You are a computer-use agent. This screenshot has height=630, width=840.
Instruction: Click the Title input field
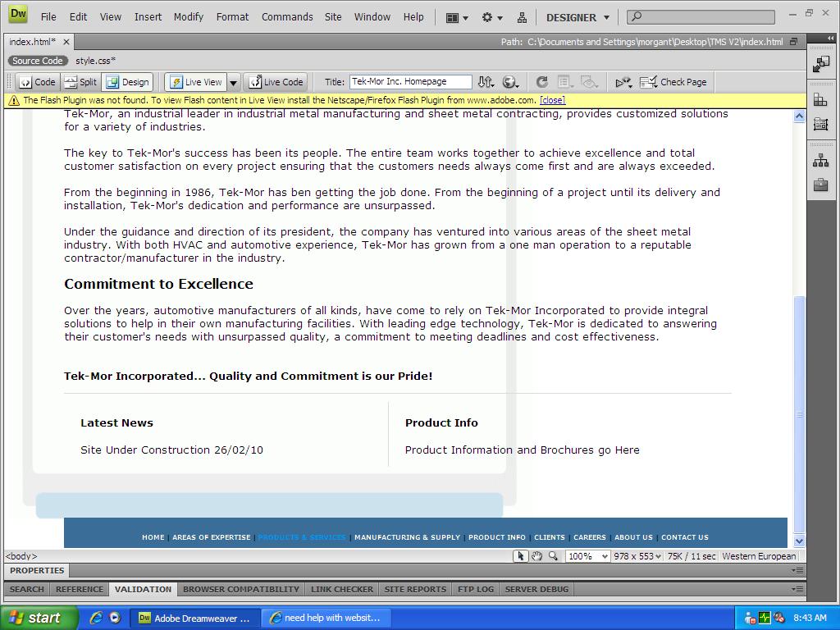pyautogui.click(x=411, y=82)
